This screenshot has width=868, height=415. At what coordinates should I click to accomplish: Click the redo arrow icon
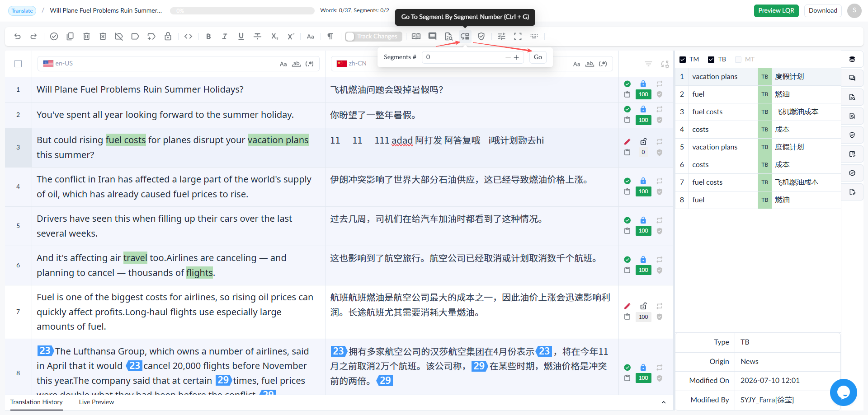pos(33,37)
